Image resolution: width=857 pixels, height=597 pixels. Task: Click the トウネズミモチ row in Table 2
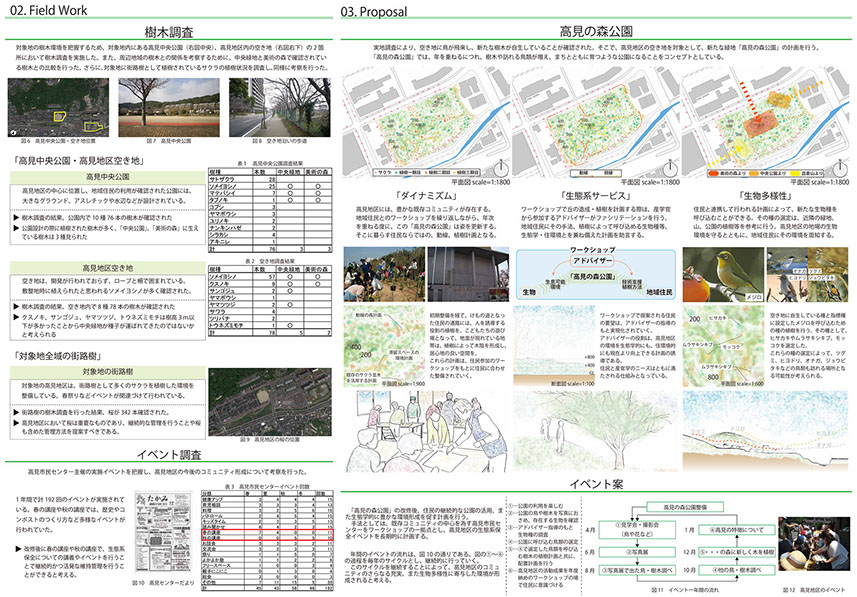click(x=270, y=325)
